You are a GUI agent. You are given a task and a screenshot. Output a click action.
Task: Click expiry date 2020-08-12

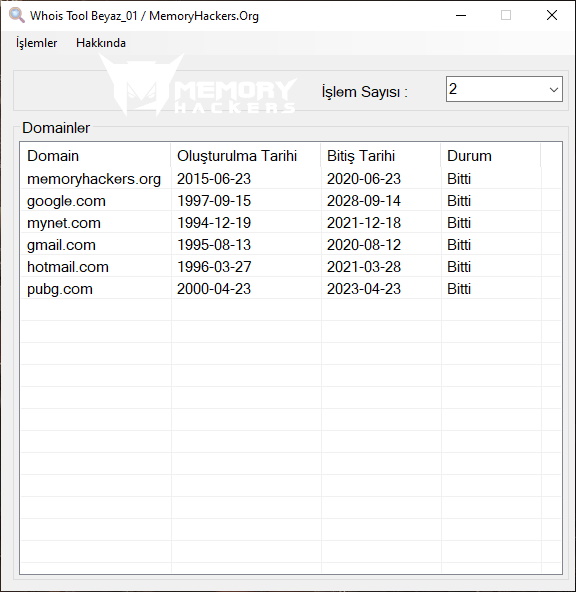pyautogui.click(x=364, y=245)
